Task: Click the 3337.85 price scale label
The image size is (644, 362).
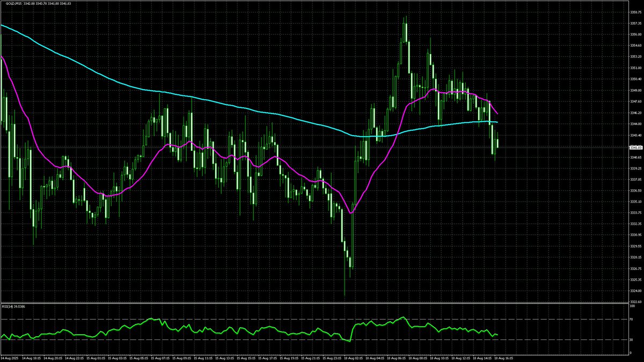Action: (635, 180)
